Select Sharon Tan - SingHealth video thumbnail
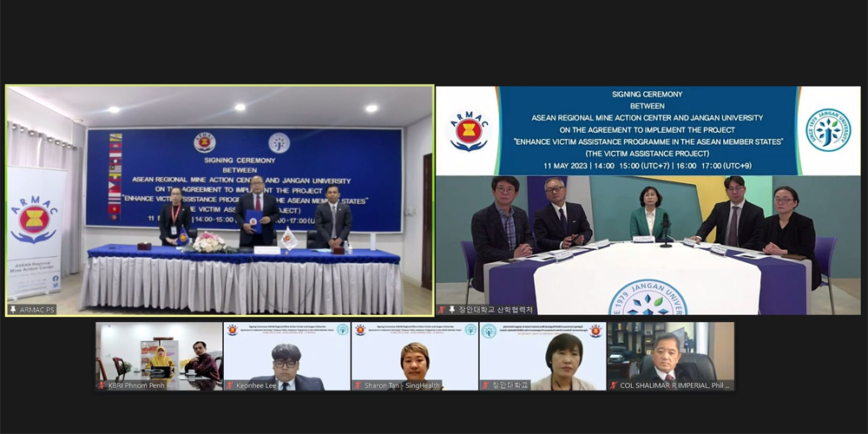The width and height of the screenshot is (868, 434). 414,352
